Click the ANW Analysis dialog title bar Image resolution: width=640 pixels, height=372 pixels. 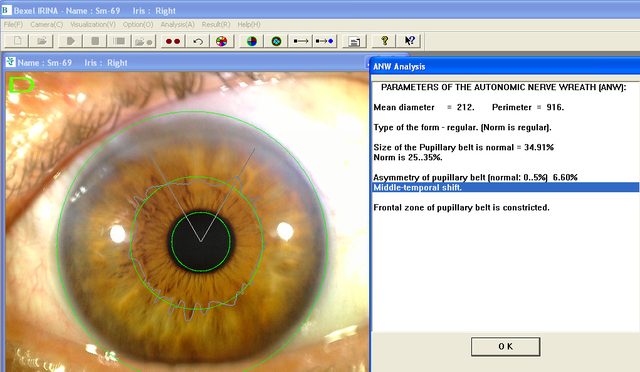(x=504, y=67)
